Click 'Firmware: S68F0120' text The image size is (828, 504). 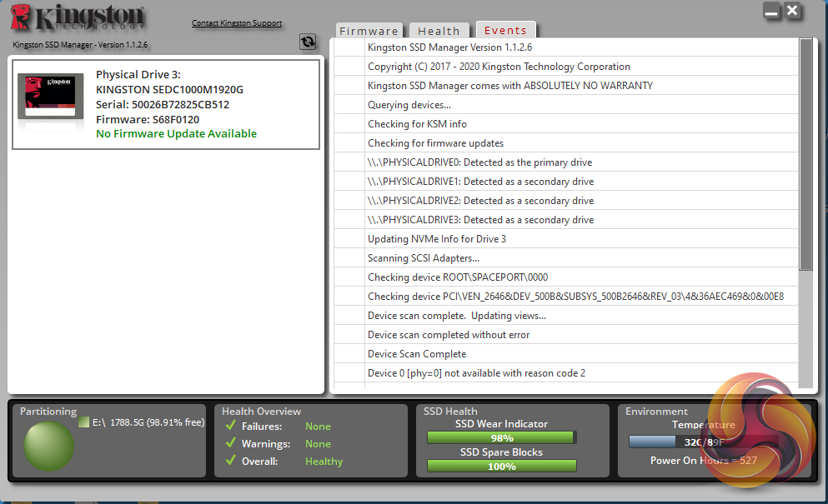pos(148,120)
